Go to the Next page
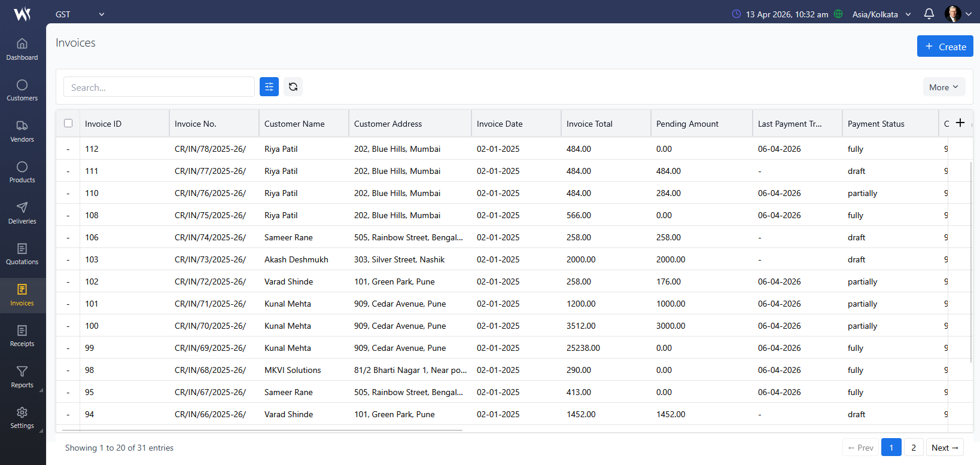This screenshot has height=465, width=980. coord(945,448)
